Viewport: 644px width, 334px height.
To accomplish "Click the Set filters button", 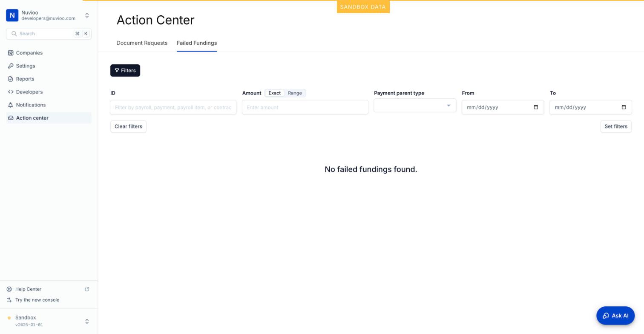I will point(616,126).
